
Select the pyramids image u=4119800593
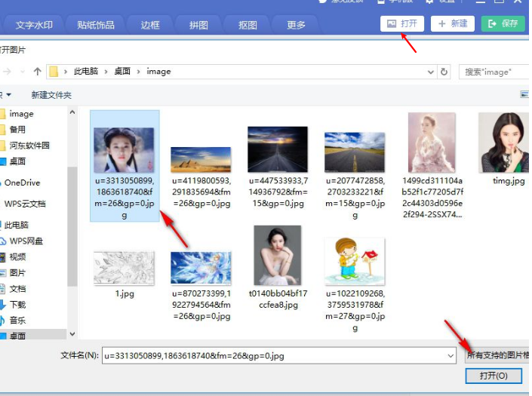coord(201,160)
